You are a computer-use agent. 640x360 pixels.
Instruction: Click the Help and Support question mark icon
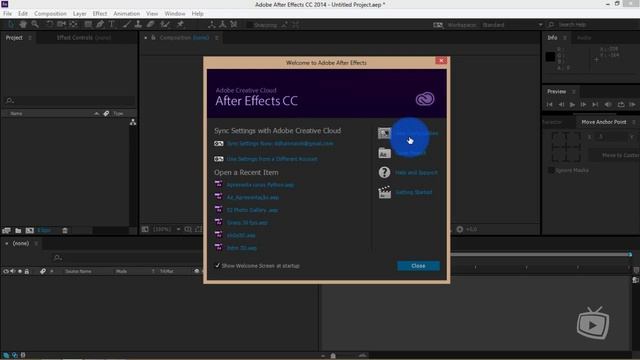coord(384,172)
